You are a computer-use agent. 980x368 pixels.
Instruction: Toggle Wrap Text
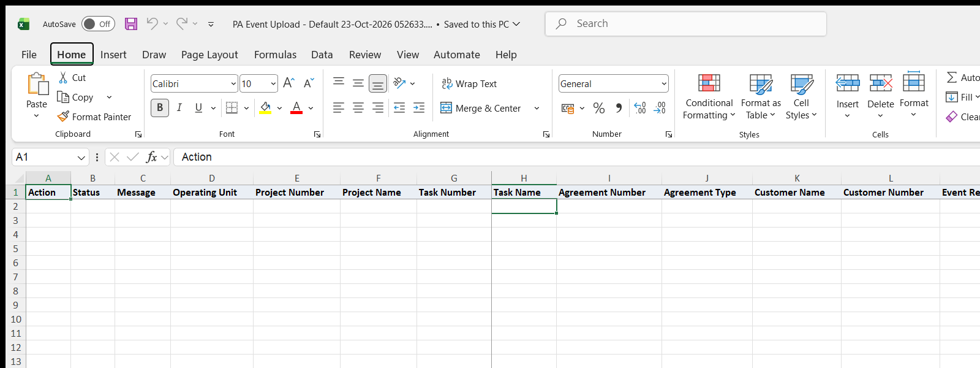point(469,84)
